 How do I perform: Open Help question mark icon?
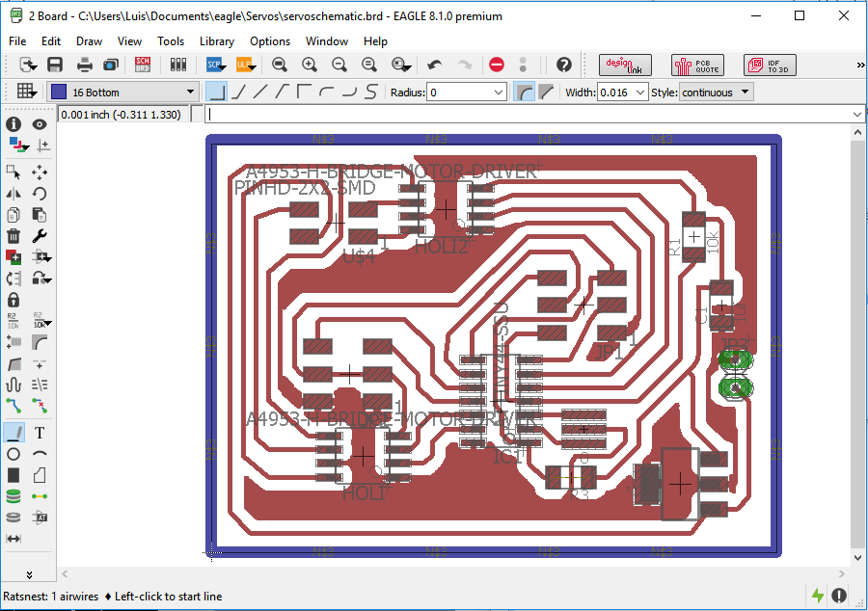pos(563,65)
